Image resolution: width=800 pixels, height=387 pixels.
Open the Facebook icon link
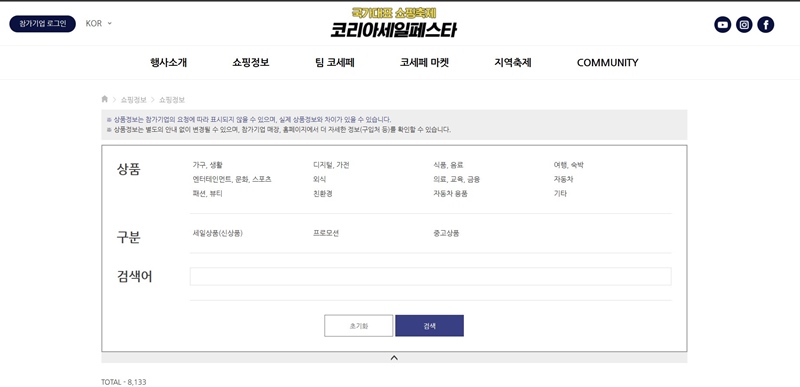[x=765, y=24]
